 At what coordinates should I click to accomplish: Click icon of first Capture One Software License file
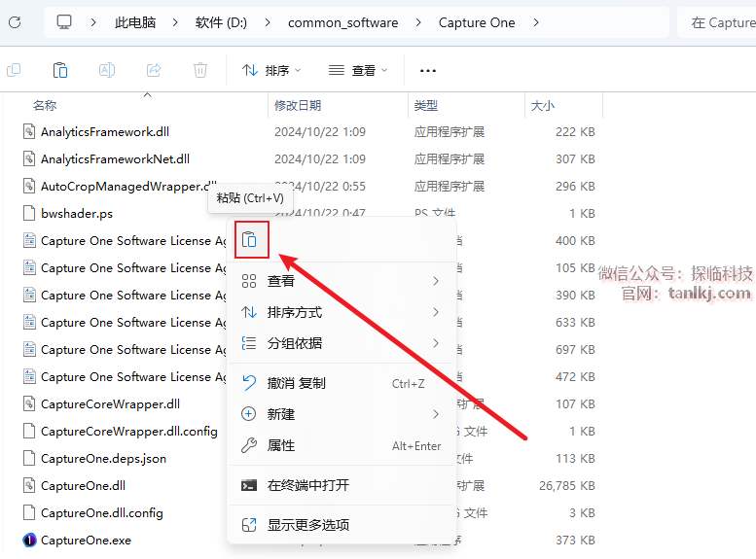[x=29, y=240]
